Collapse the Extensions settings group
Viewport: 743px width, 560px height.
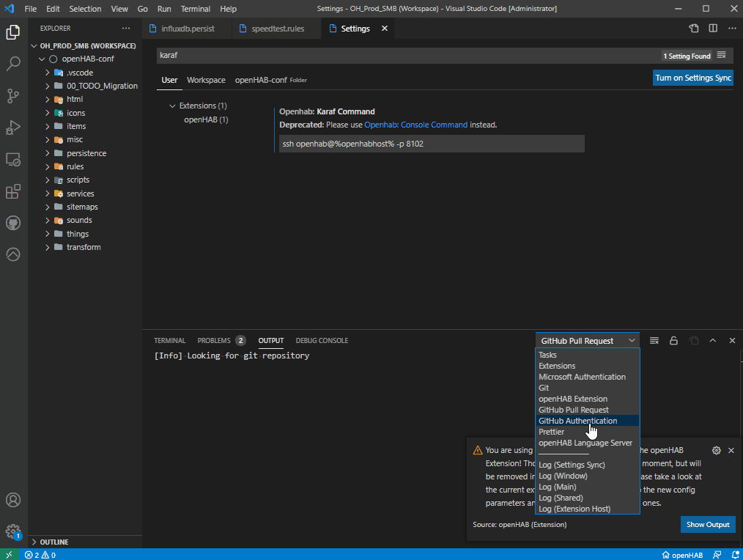tap(173, 106)
